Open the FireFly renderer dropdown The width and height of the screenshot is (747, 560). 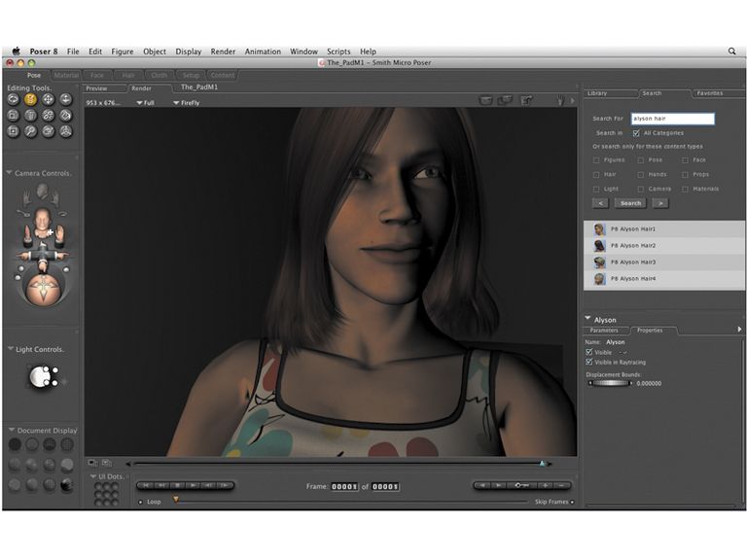coord(189,102)
